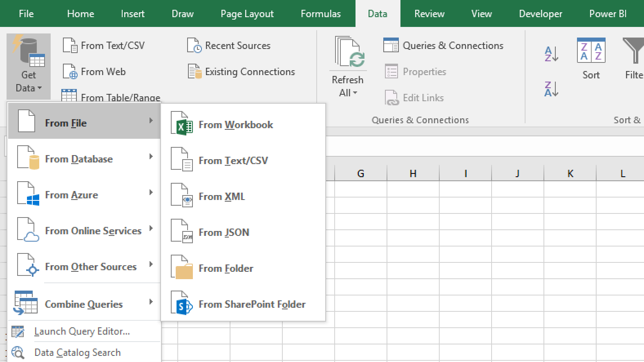
Task: Click the Refresh All icon
Action: click(347, 52)
